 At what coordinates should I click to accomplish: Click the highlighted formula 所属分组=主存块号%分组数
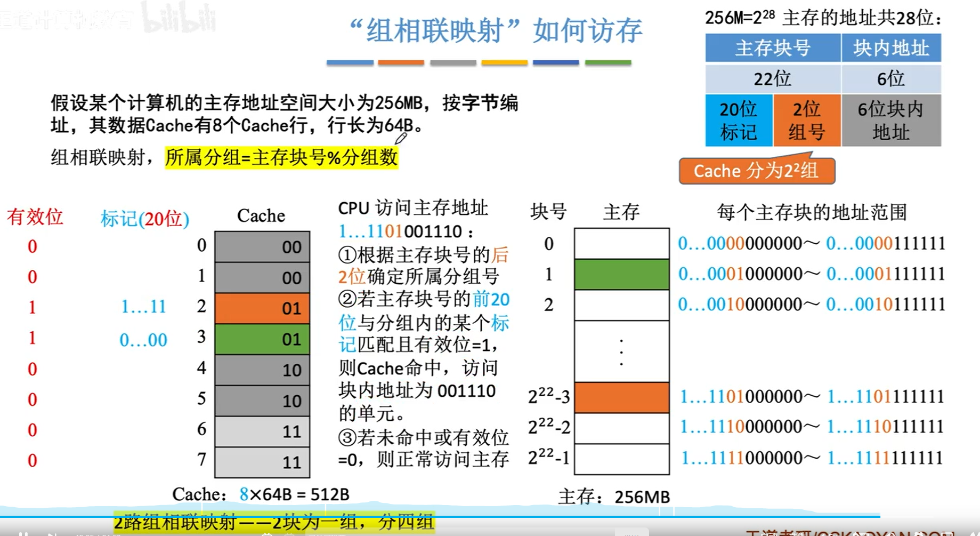[281, 157]
